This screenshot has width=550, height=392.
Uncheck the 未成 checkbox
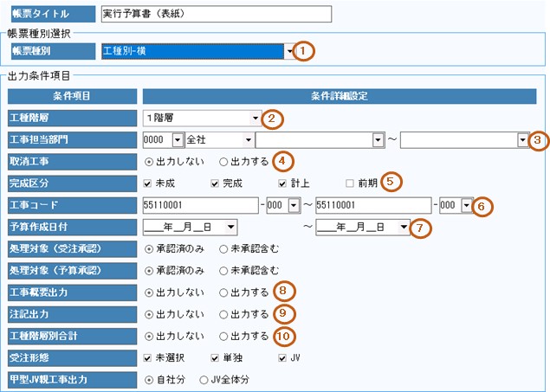148,183
